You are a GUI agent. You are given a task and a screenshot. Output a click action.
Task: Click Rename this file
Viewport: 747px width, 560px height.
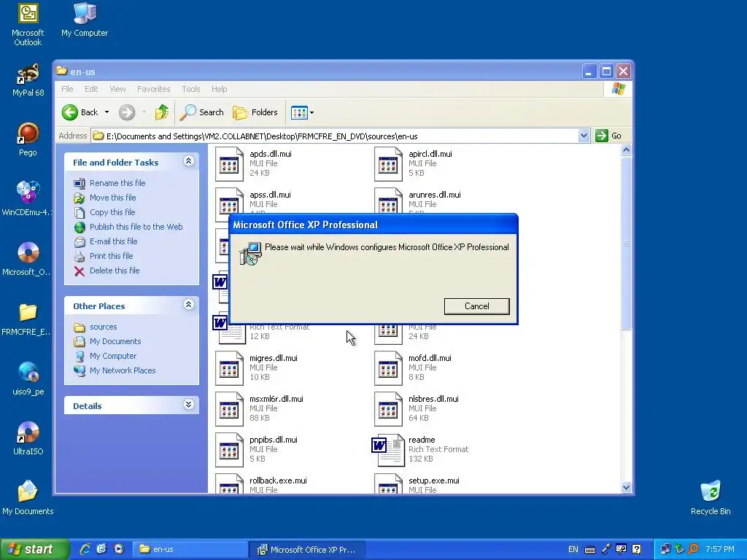117,183
